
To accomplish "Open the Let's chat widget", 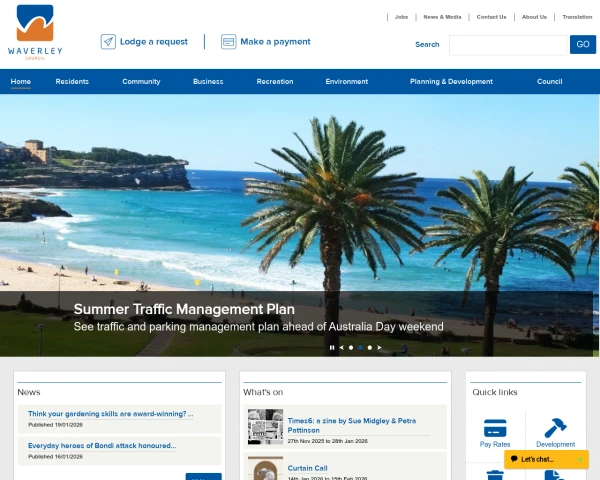I will (x=546, y=459).
